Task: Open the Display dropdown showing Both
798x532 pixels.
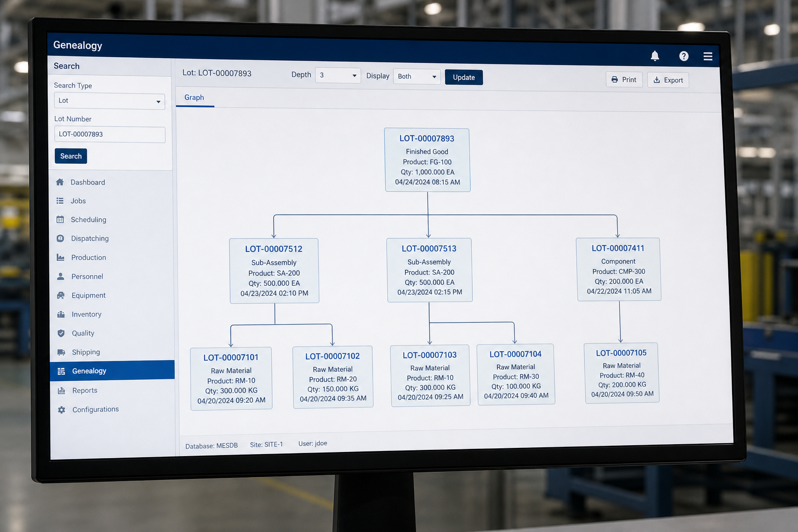Action: coord(417,76)
